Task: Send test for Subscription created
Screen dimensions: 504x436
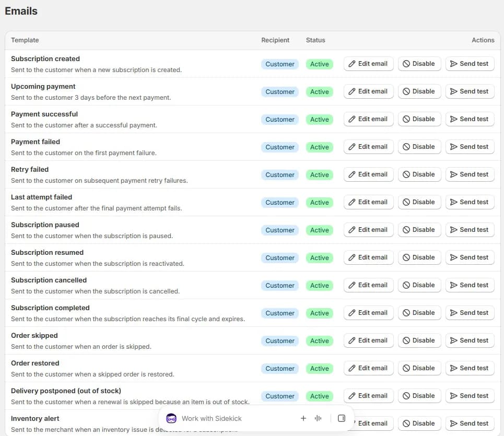Action: click(x=470, y=64)
